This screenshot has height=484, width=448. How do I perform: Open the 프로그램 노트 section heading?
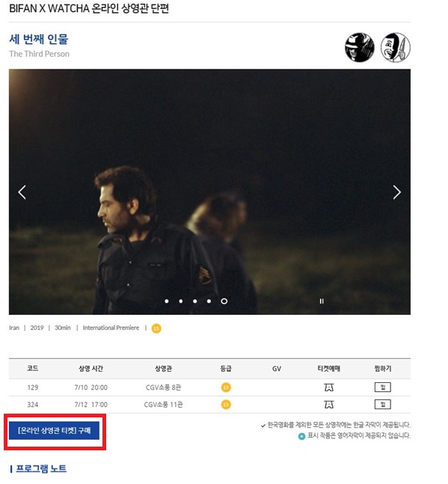(41, 468)
